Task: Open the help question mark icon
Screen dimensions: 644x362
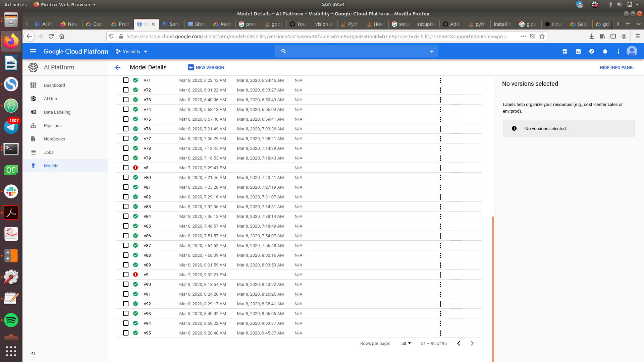Action: point(592,52)
